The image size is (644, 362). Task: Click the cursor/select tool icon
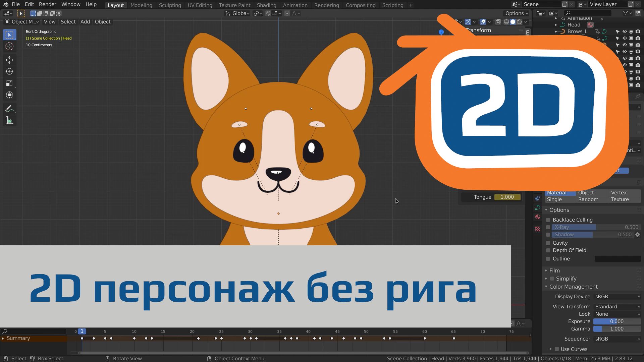click(9, 34)
